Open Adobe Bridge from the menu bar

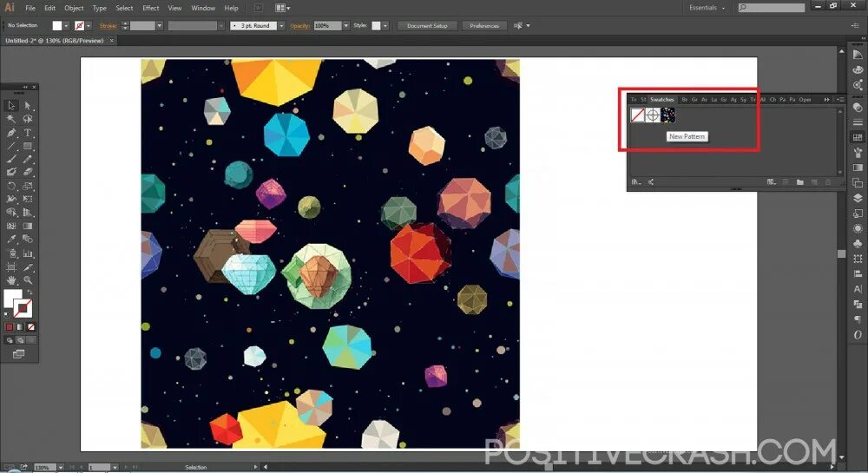[x=258, y=8]
